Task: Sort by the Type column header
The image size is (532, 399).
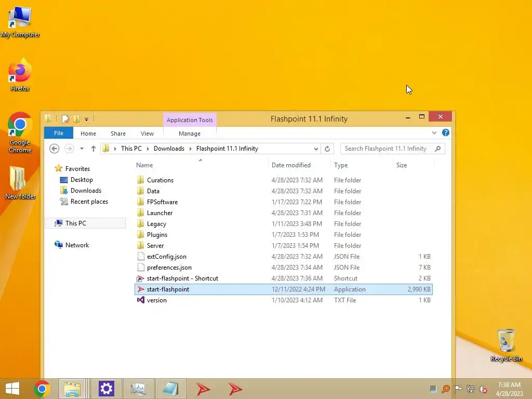Action: [x=362, y=165]
